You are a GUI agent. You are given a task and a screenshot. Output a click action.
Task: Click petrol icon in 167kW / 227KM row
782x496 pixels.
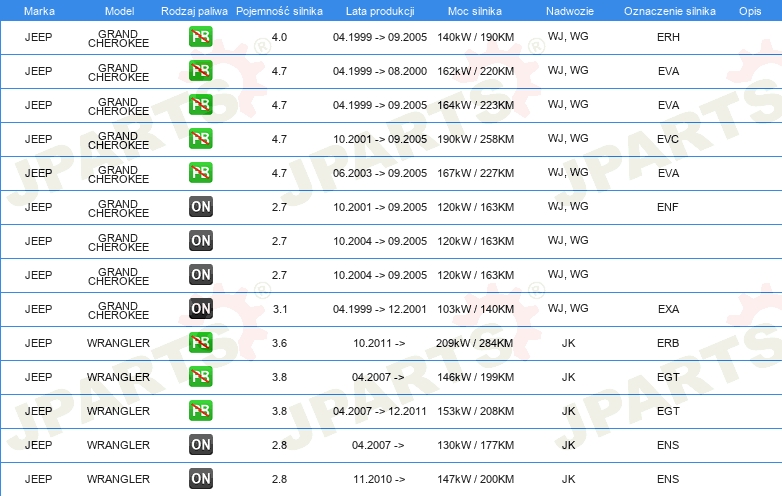(x=200, y=173)
